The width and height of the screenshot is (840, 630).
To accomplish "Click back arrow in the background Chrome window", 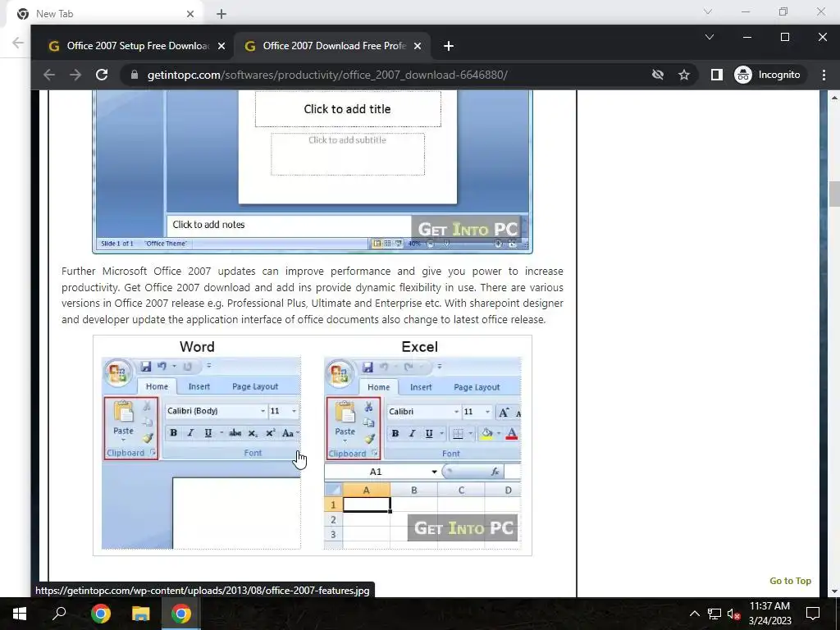I will pyautogui.click(x=18, y=43).
